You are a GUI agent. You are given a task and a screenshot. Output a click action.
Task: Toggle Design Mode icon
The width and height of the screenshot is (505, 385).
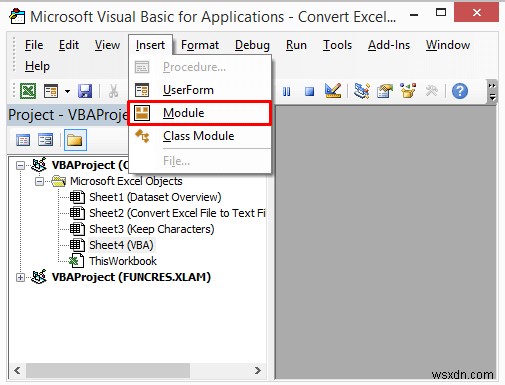click(x=333, y=91)
